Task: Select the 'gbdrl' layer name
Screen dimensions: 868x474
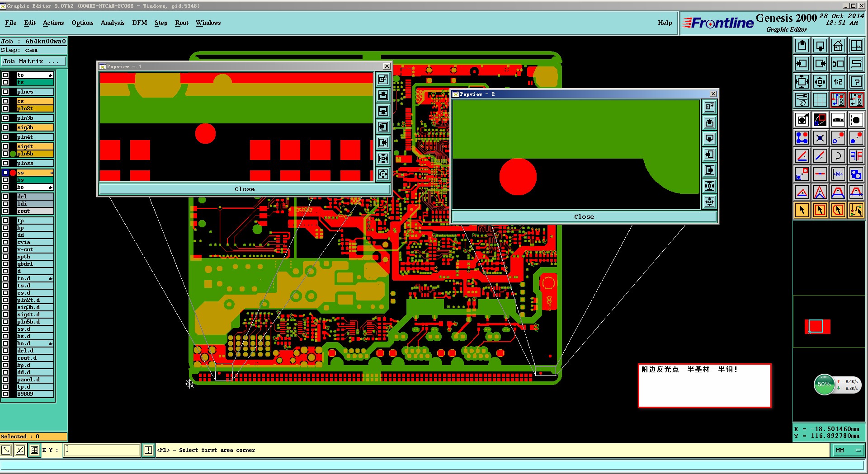Action: click(x=35, y=264)
